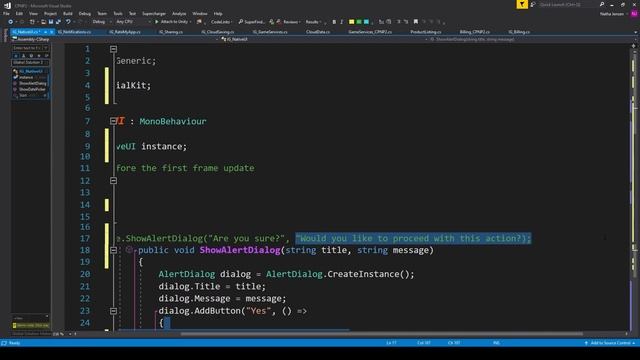Click the Attach to Unity button
Image resolution: width=640 pixels, height=360 pixels.
[171, 22]
